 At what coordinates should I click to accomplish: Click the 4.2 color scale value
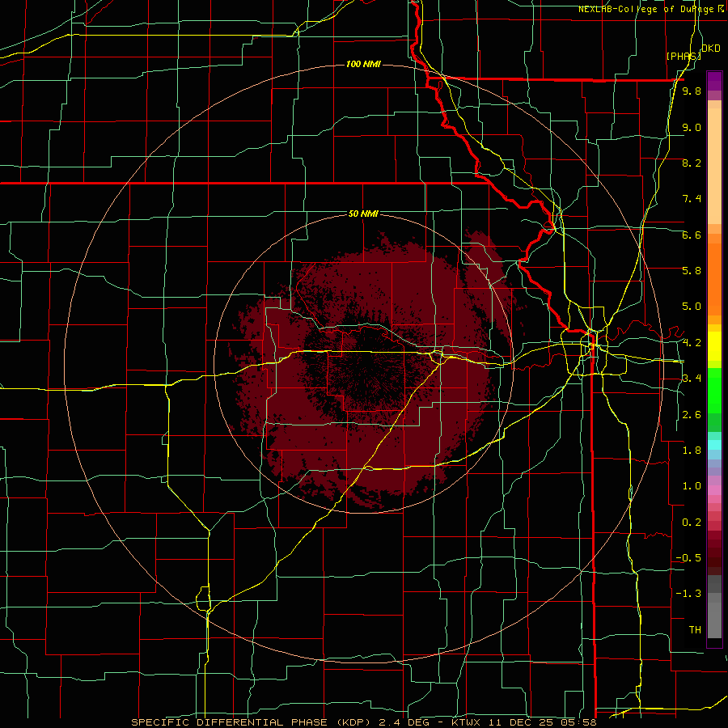tap(692, 343)
